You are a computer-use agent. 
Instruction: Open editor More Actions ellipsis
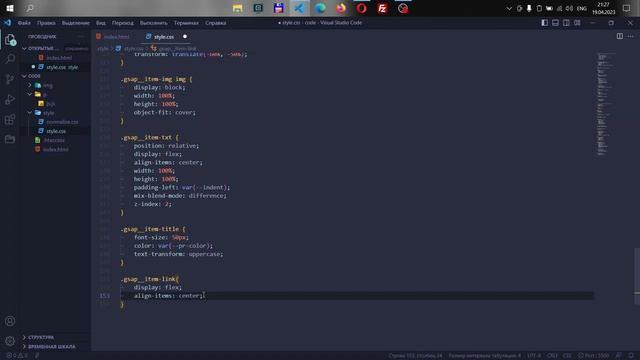(631, 36)
